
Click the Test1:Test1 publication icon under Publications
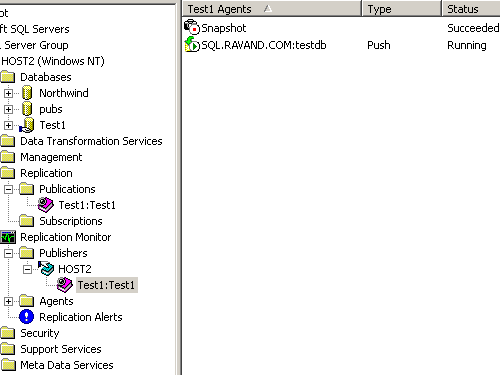click(x=46, y=205)
